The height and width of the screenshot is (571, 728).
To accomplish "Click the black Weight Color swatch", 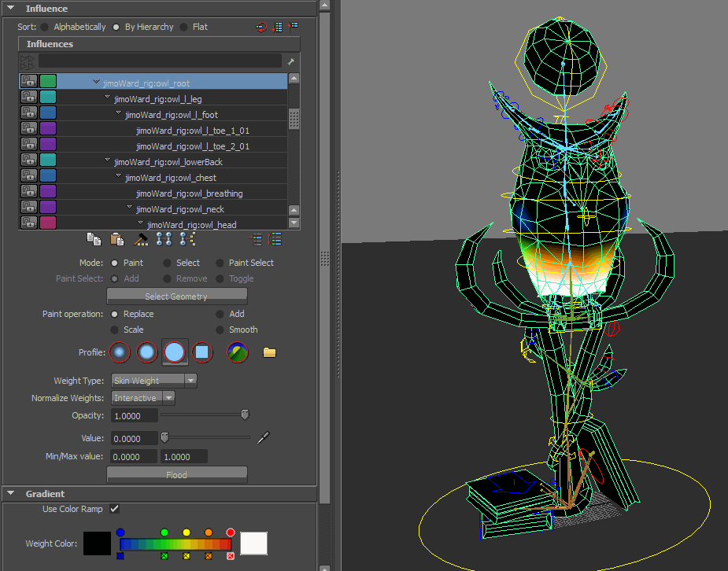I will pyautogui.click(x=97, y=543).
